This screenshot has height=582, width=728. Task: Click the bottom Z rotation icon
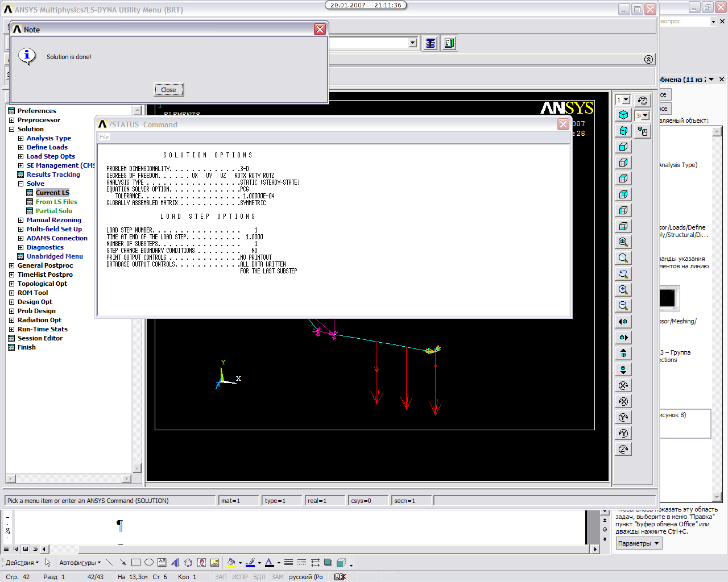(623, 449)
